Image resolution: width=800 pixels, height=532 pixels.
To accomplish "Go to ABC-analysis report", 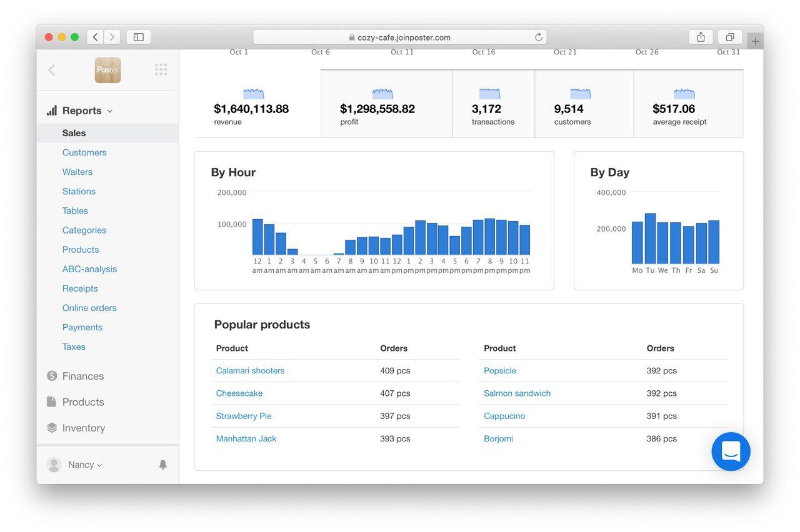I will pyautogui.click(x=89, y=269).
